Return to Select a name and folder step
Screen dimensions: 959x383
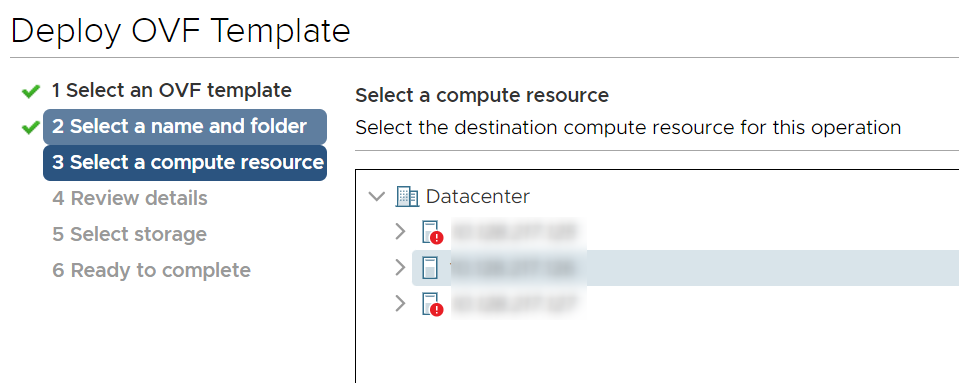(x=185, y=127)
